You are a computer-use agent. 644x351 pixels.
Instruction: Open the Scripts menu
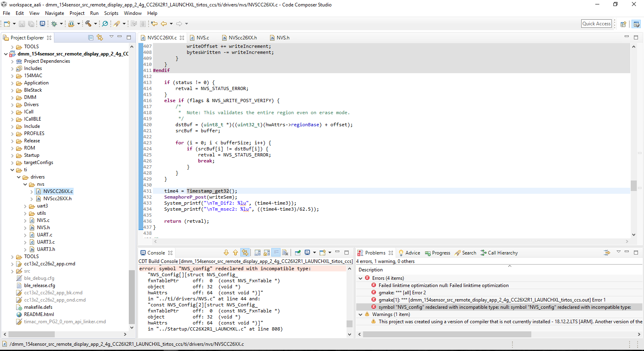pyautogui.click(x=111, y=13)
